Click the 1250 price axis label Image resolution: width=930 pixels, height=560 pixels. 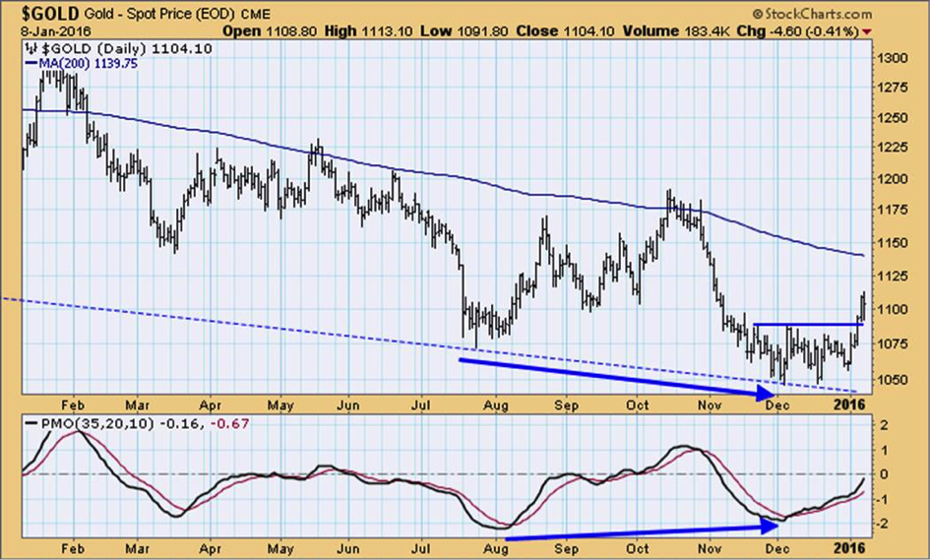pos(895,118)
